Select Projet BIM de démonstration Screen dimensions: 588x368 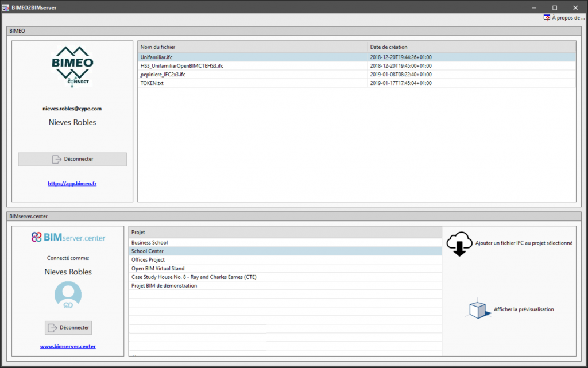pos(285,285)
